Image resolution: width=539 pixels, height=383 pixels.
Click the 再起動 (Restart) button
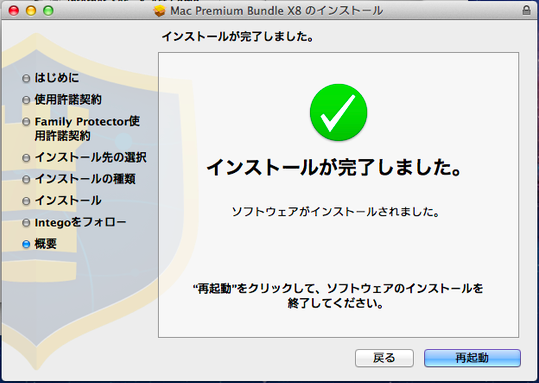(x=472, y=358)
